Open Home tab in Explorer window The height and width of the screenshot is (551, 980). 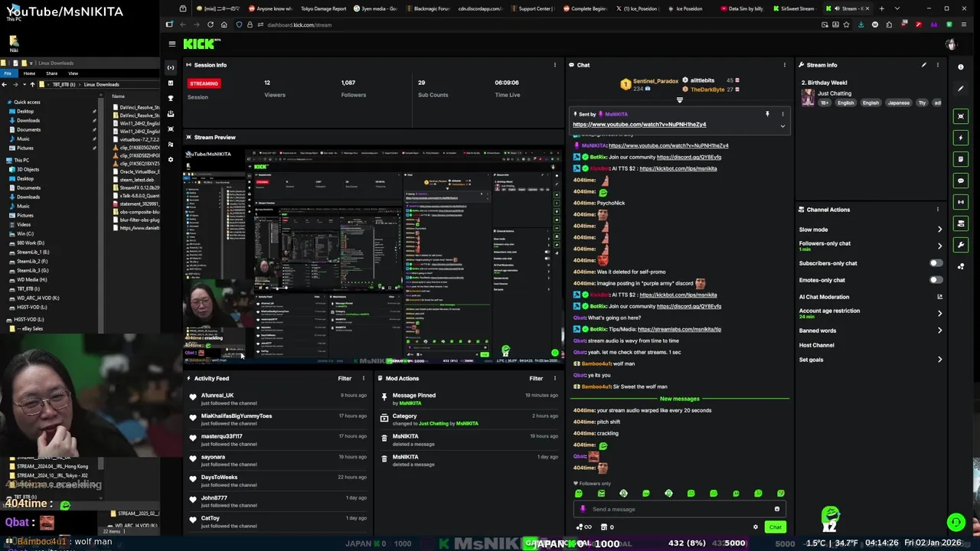[29, 73]
